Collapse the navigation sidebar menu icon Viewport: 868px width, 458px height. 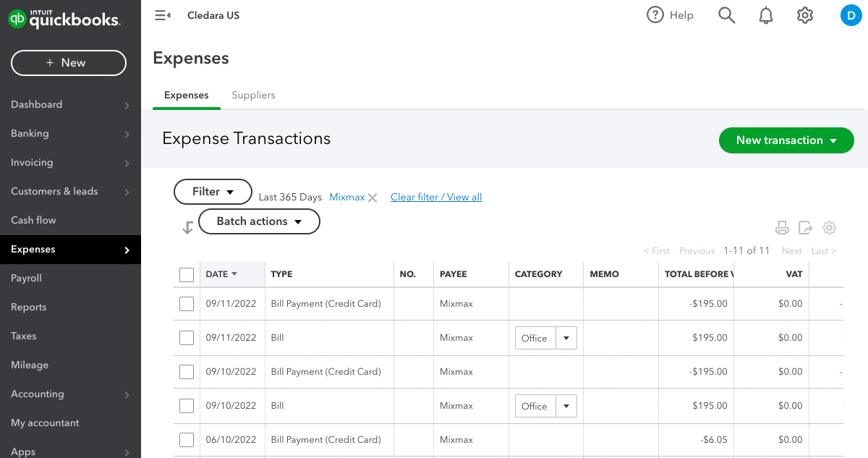[163, 15]
